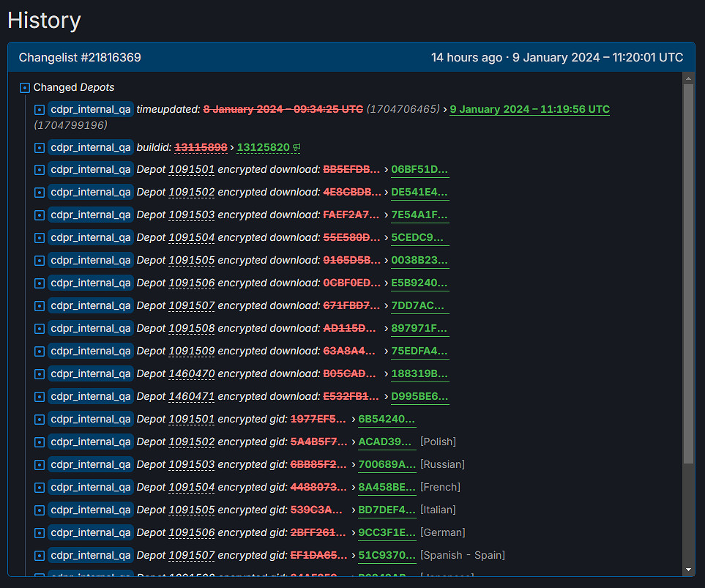This screenshot has height=588, width=705.
Task: Click the bullet icon on the timeupdated row
Action: pyautogui.click(x=40, y=110)
